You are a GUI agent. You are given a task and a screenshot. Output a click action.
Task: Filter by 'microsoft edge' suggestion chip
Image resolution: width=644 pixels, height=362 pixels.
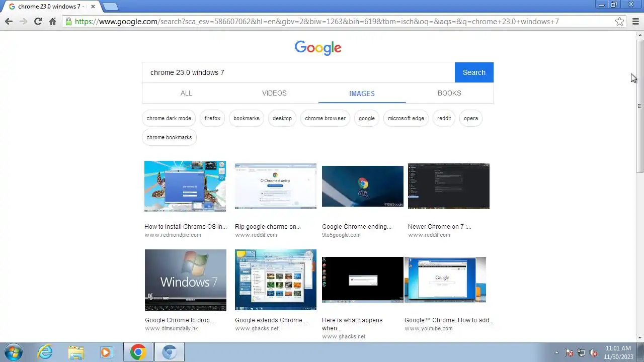click(x=406, y=118)
